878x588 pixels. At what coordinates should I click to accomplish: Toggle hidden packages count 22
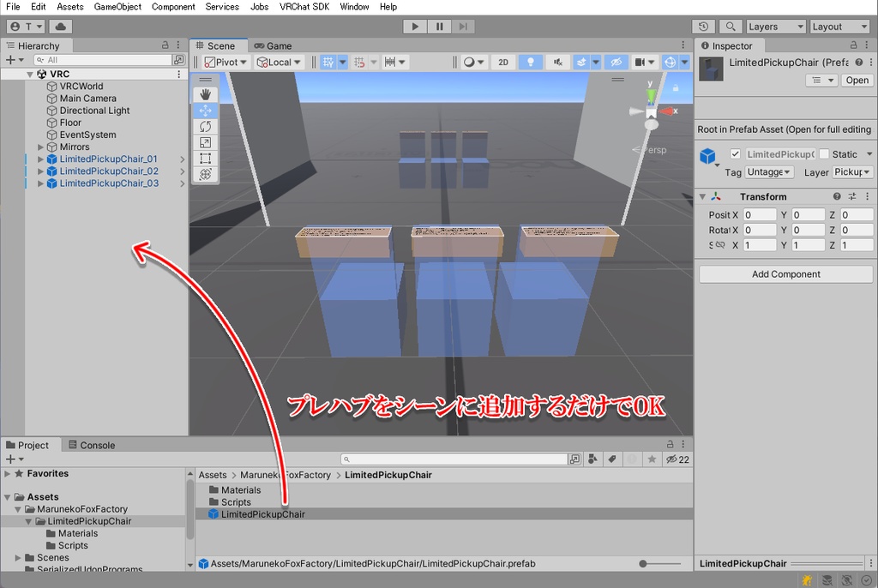point(677,459)
